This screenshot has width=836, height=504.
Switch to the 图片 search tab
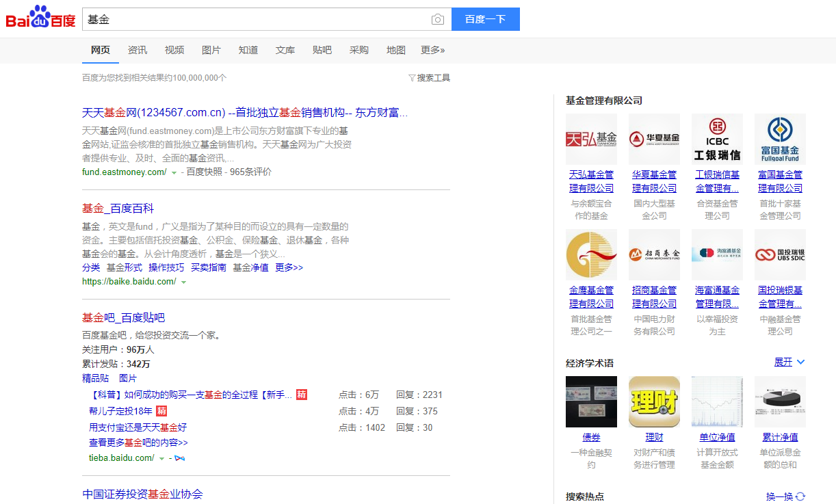click(211, 50)
